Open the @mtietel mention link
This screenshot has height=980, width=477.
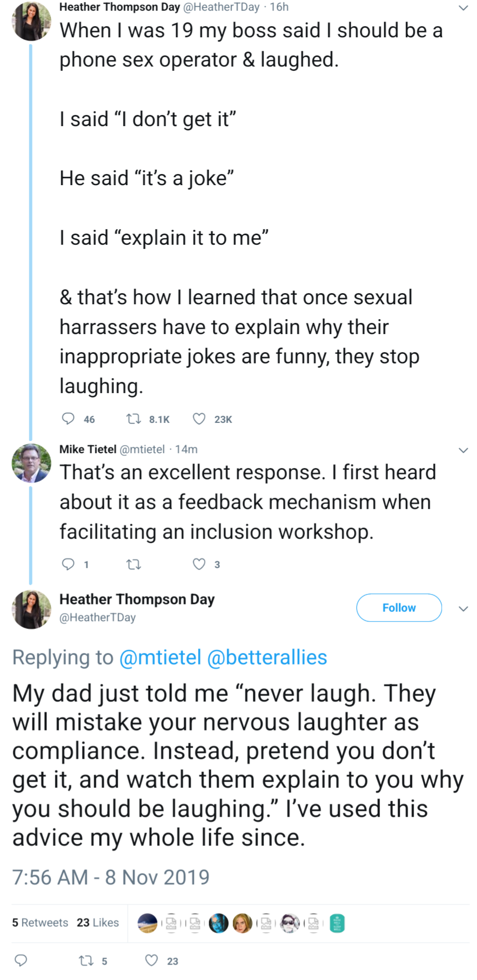(160, 658)
